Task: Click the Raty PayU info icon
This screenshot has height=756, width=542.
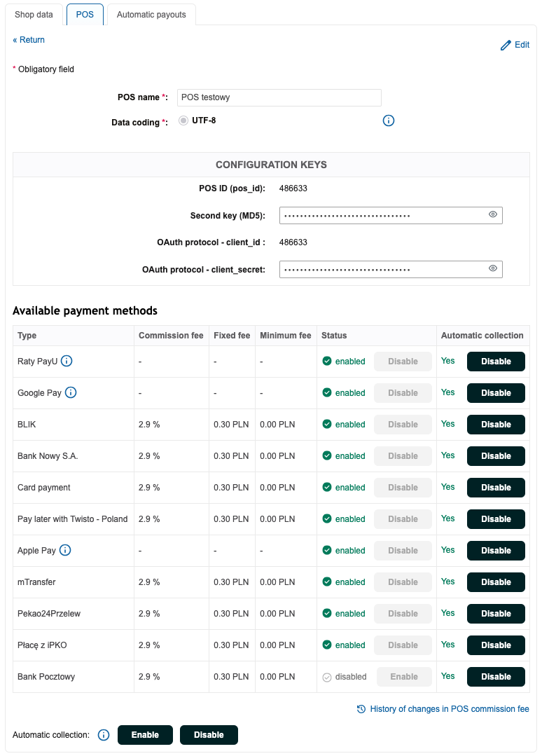Action: (67, 362)
